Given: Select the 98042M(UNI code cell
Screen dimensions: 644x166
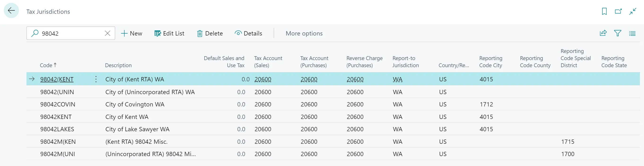Looking at the screenshot, I should point(57,154).
